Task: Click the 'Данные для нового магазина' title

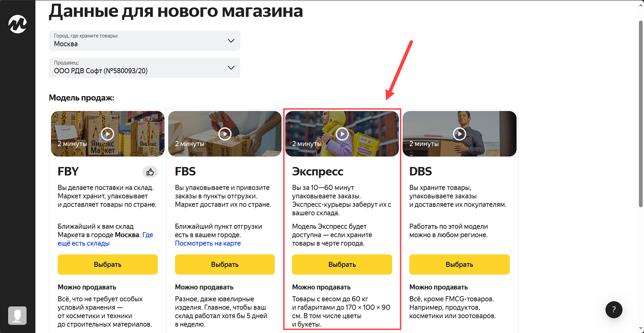Action: (176, 11)
